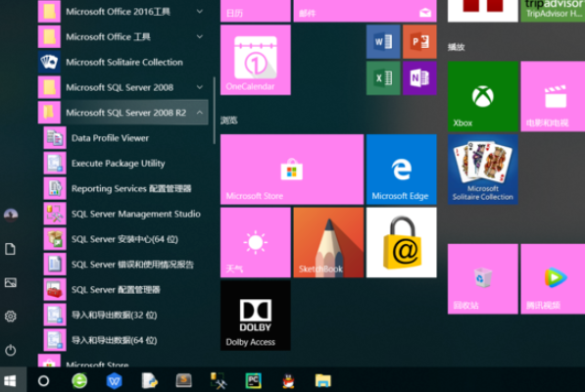
Task: Open the 电影和电视 tile
Action: (553, 96)
